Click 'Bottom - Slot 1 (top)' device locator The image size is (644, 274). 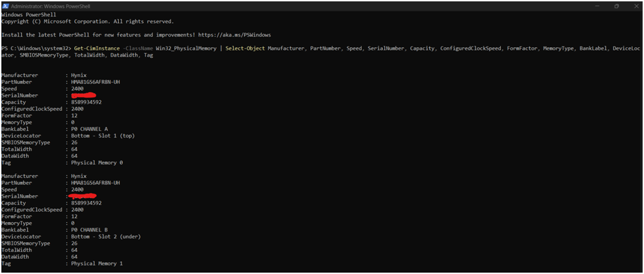[103, 136]
